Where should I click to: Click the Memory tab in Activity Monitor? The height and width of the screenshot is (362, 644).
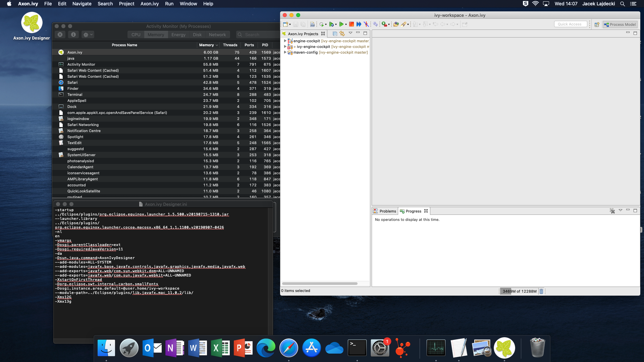pyautogui.click(x=155, y=35)
